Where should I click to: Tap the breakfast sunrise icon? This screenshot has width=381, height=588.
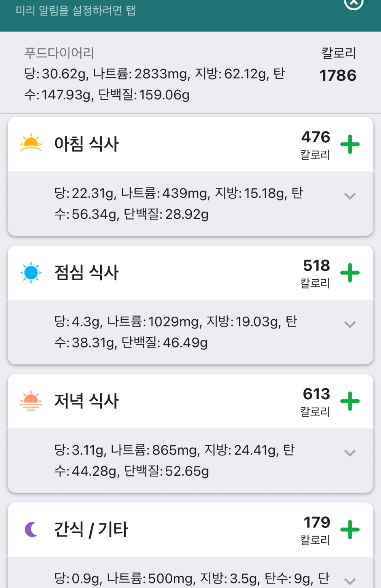coord(31,144)
